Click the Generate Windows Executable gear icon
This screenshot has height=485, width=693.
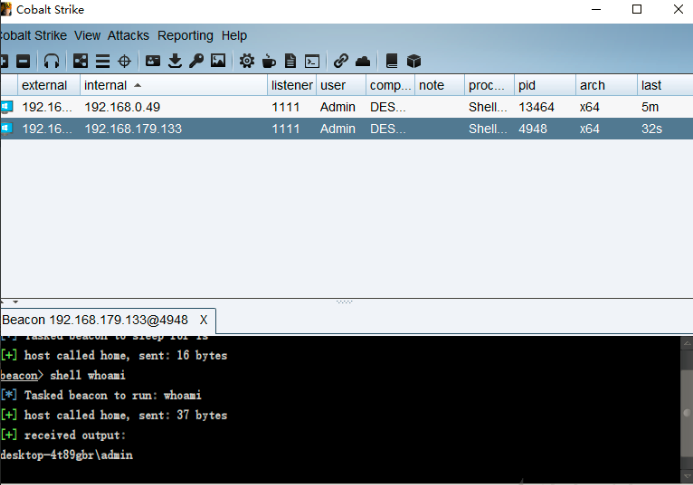[247, 61]
